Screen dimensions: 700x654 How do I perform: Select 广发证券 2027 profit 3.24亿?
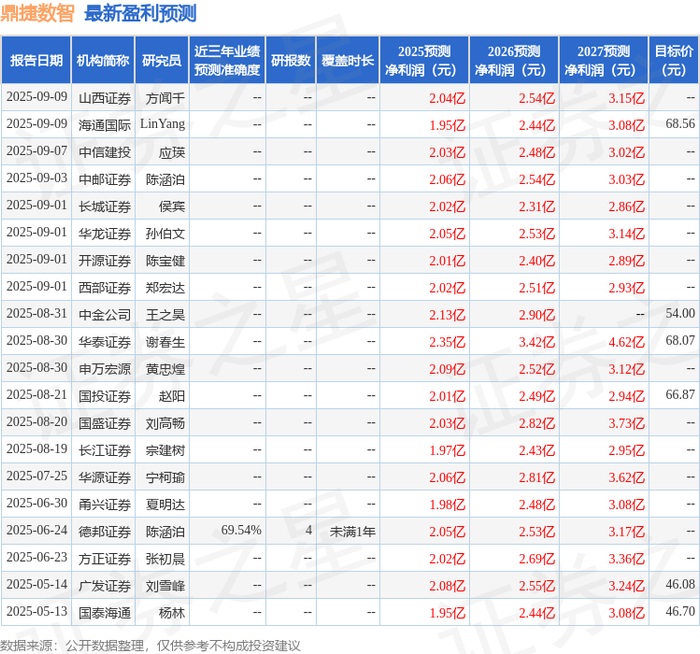[x=626, y=586]
